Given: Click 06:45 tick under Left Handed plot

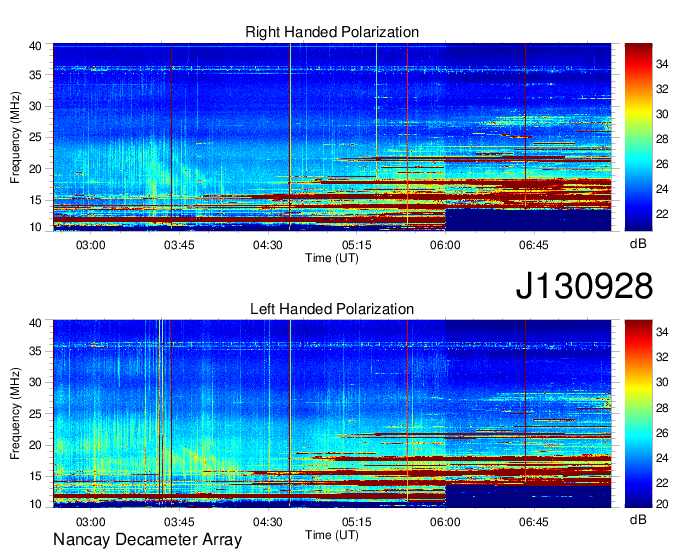Looking at the screenshot, I should (533, 522).
